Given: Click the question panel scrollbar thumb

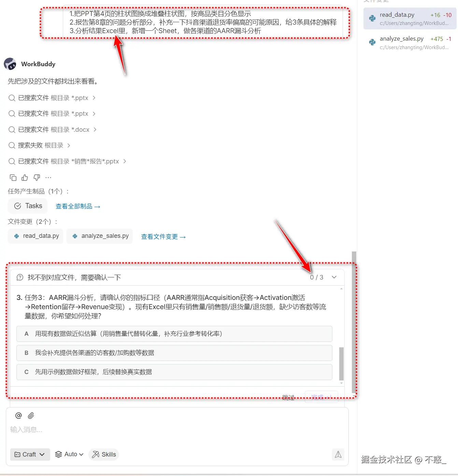Looking at the screenshot, I should [x=341, y=364].
